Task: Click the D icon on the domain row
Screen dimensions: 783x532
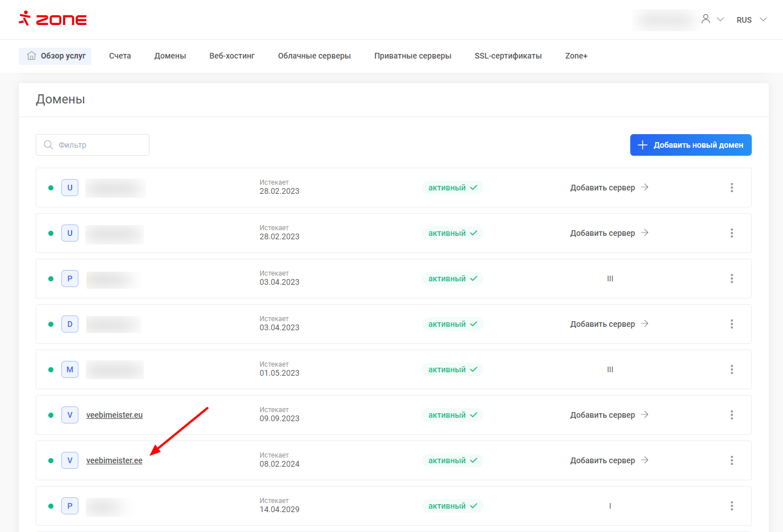Action: tap(70, 324)
